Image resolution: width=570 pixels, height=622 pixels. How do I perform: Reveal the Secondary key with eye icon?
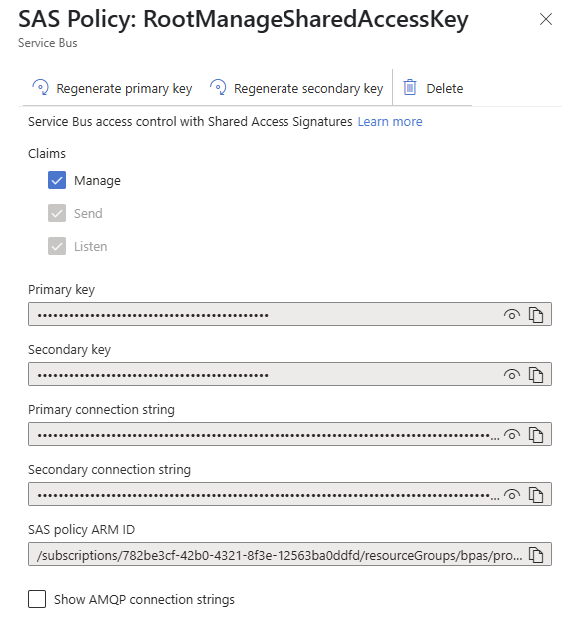(512, 374)
